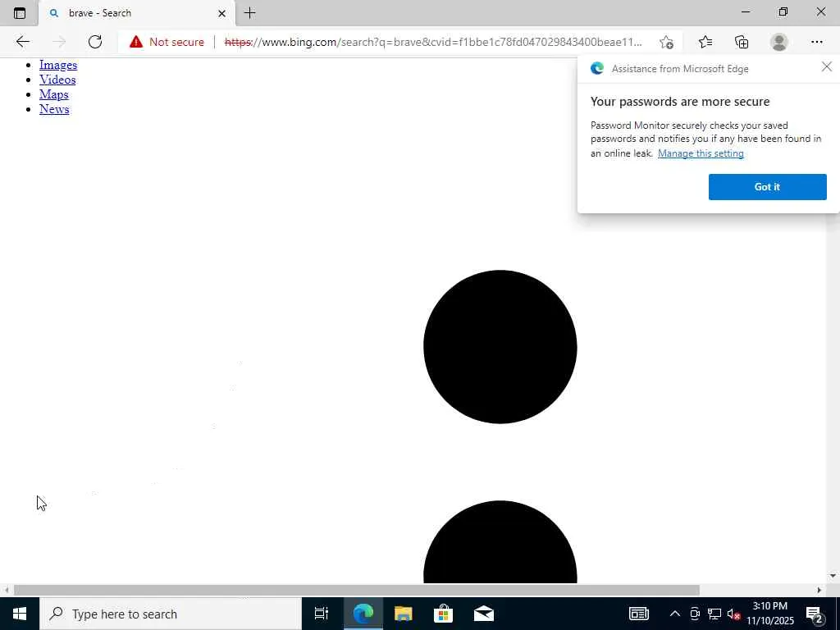840x630 pixels.
Task: Click the 'Not secure' warning indicator
Action: [167, 42]
